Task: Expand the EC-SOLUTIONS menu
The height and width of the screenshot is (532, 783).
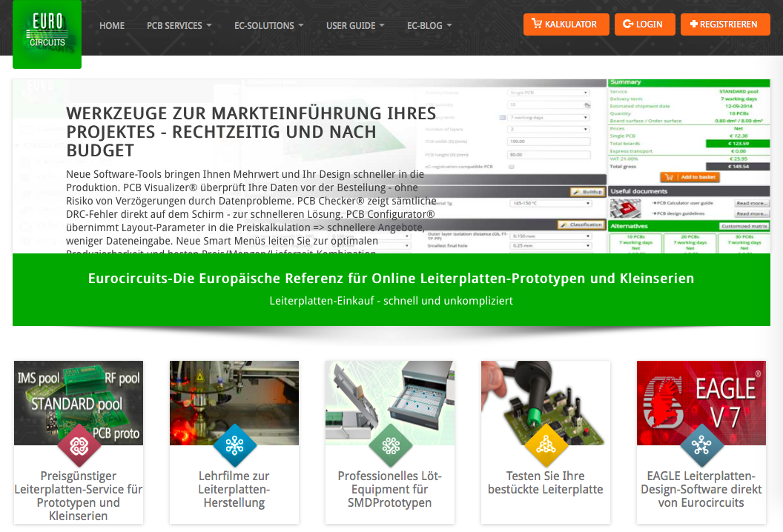Action: click(x=268, y=25)
